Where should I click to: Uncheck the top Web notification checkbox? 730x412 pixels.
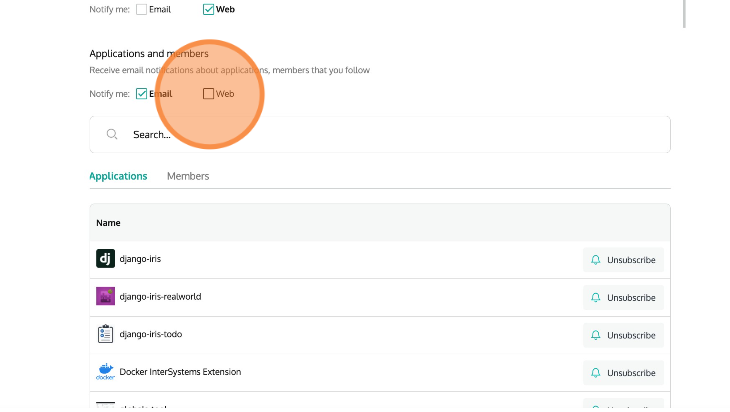[208, 10]
